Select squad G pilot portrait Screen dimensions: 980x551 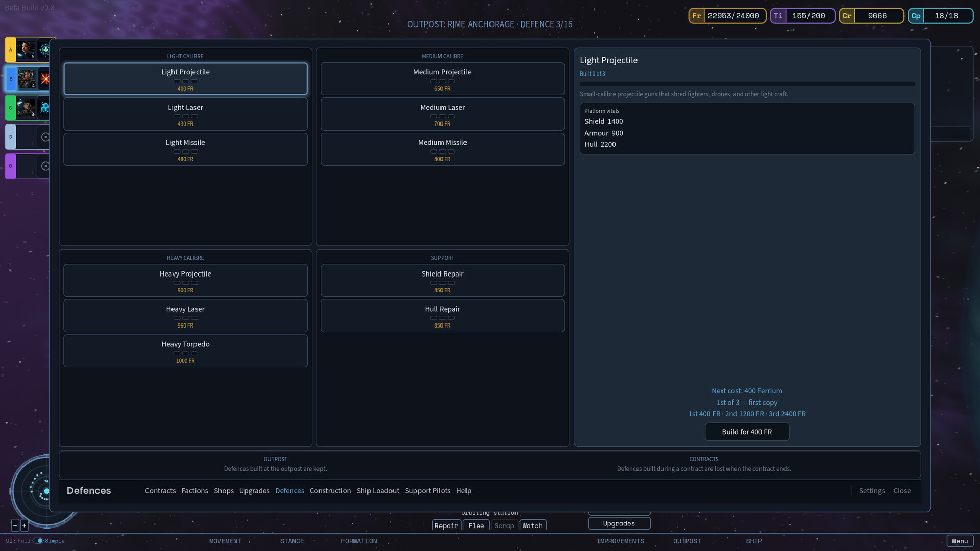(27, 108)
